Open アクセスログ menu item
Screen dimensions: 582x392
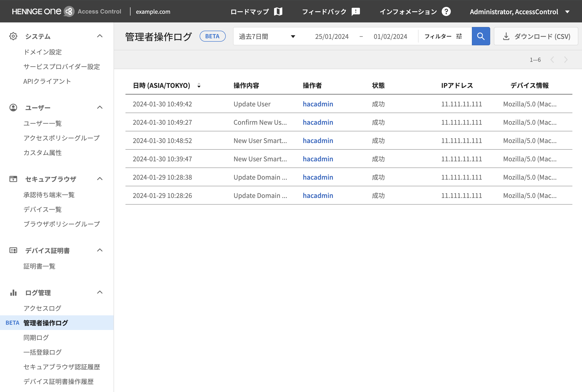click(x=42, y=308)
